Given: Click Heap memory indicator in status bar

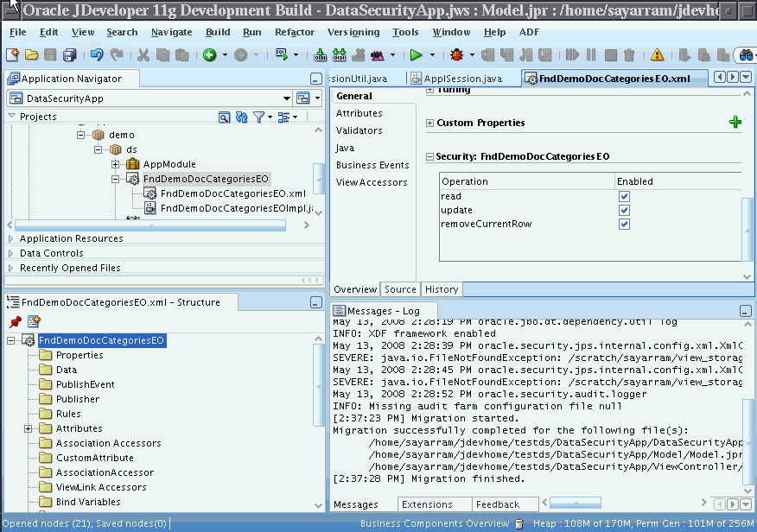Looking at the screenshot, I should pos(643,524).
